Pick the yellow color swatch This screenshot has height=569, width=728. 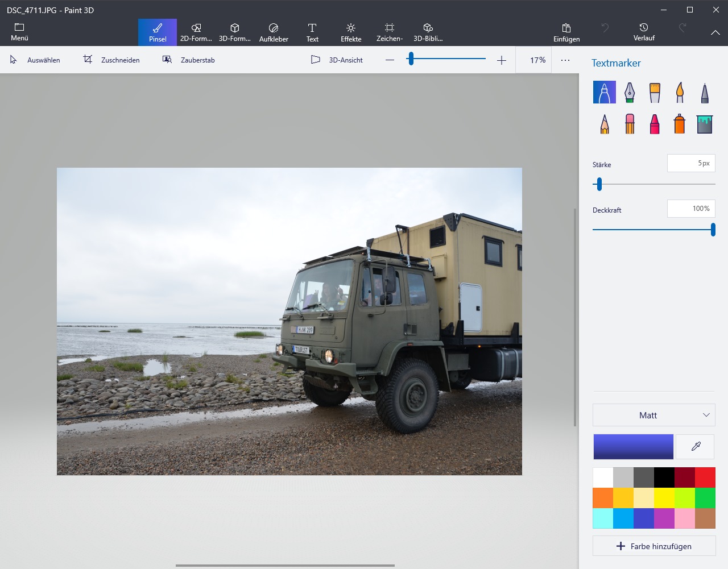click(664, 498)
